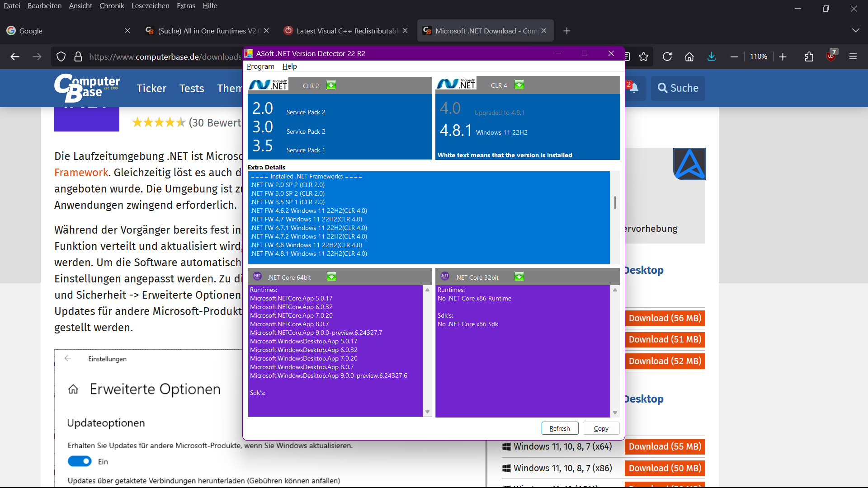Toggle the Microsoft updates Ein switch
Image resolution: width=868 pixels, height=488 pixels.
pyautogui.click(x=80, y=461)
